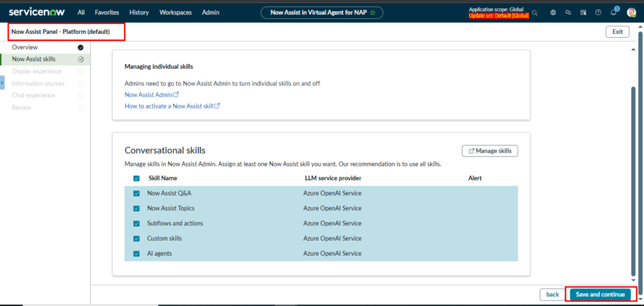The width and height of the screenshot is (644, 306).
Task: Click the help question mark icon
Action: coord(598,12)
